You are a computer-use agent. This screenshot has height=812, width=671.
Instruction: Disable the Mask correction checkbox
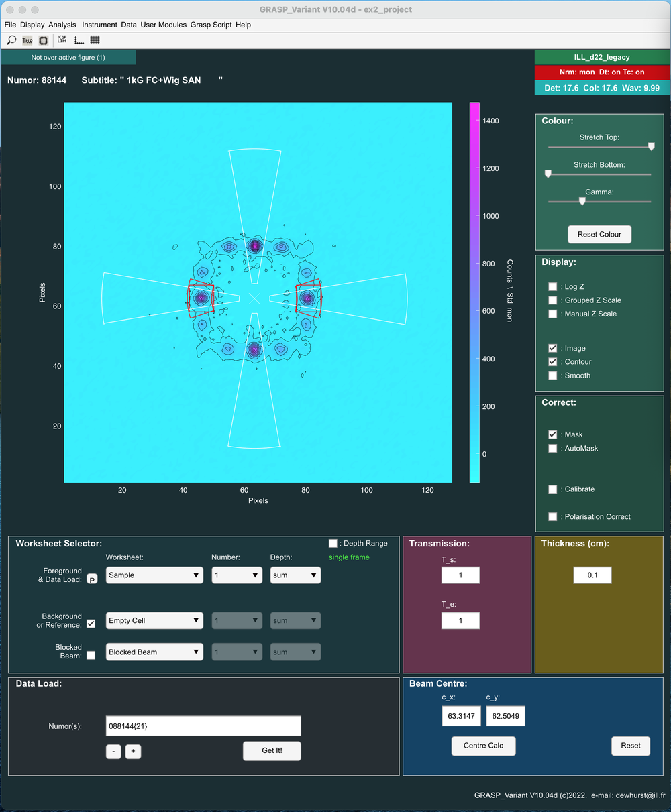[552, 434]
